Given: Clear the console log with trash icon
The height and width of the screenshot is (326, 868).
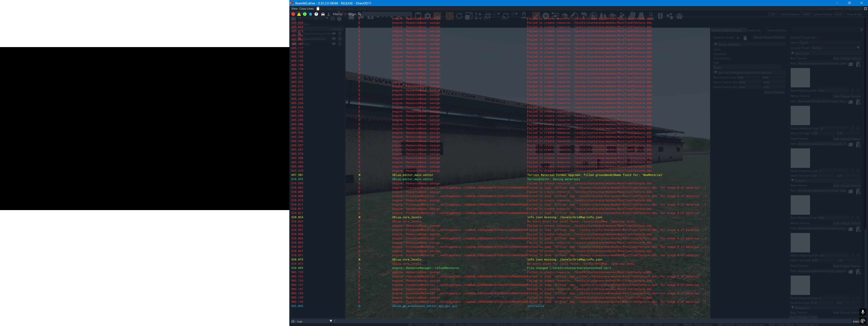Looking at the screenshot, I should [318, 9].
